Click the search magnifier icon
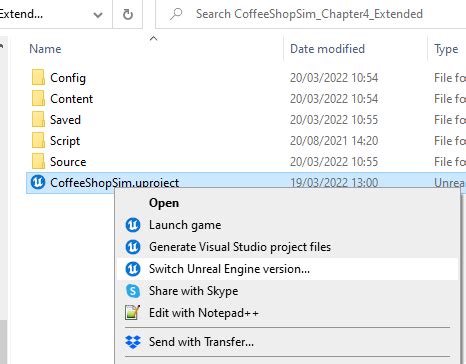The width and height of the screenshot is (466, 364). (176, 14)
